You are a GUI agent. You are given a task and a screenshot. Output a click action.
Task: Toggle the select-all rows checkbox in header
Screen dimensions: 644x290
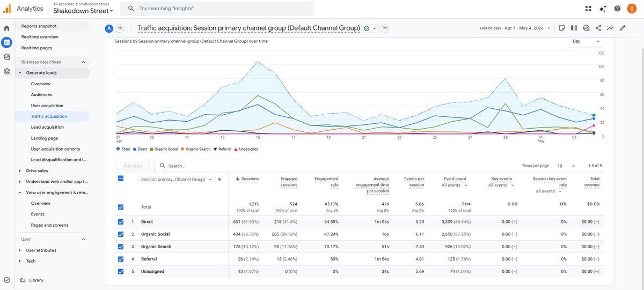tap(121, 179)
